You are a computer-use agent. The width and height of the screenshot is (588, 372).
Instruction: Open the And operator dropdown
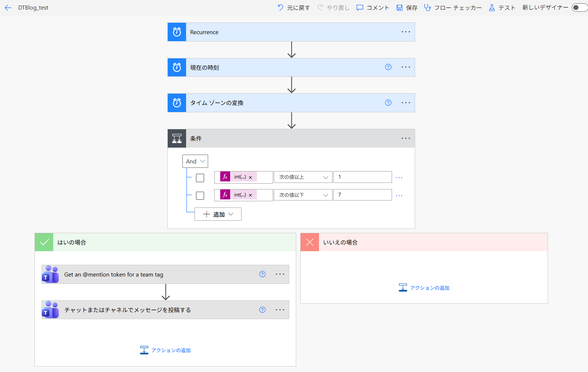[195, 161]
